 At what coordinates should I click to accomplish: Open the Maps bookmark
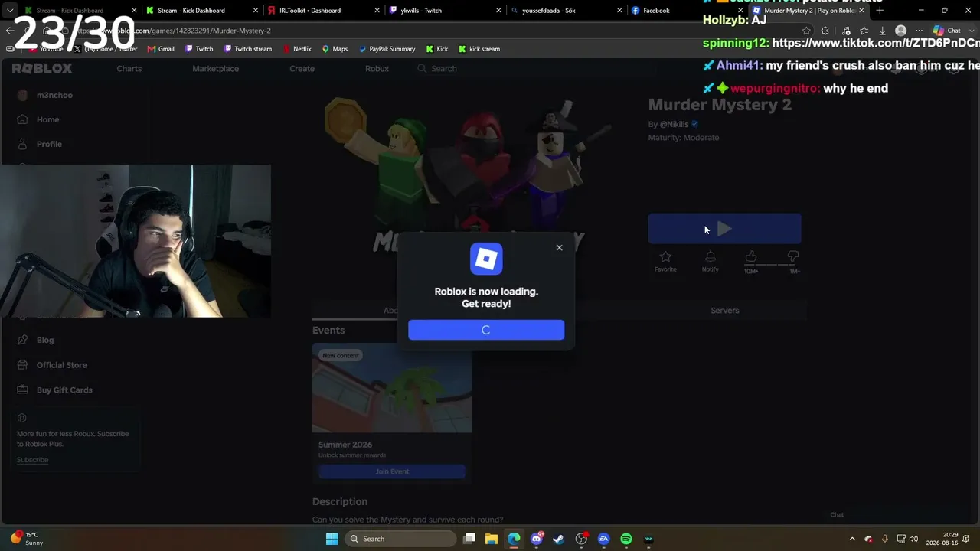335,49
